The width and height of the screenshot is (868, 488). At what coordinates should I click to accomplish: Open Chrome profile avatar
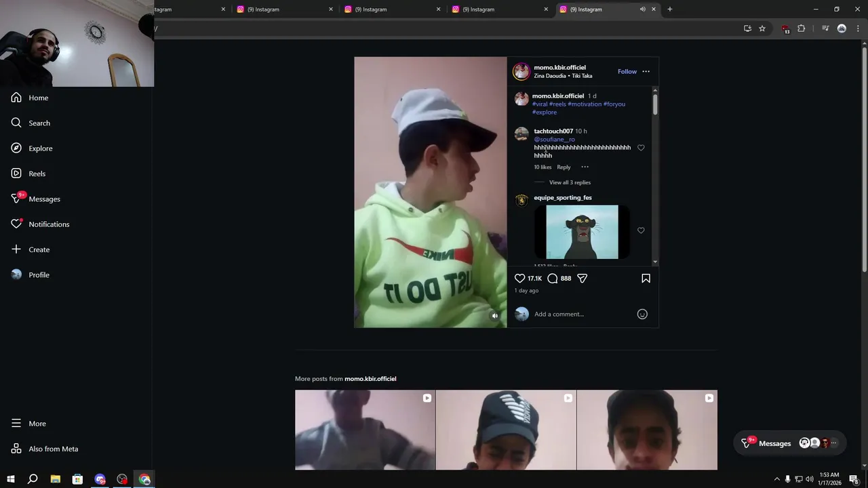pos(842,28)
